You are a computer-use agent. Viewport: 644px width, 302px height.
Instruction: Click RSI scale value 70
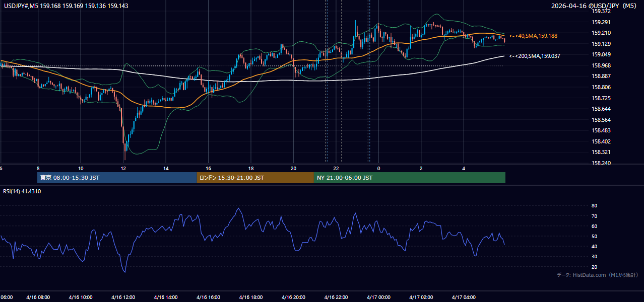[x=595, y=216]
